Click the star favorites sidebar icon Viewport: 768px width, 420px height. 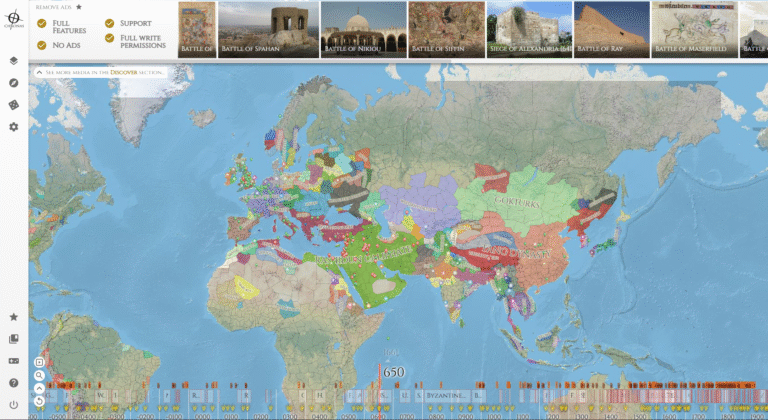coord(14,317)
